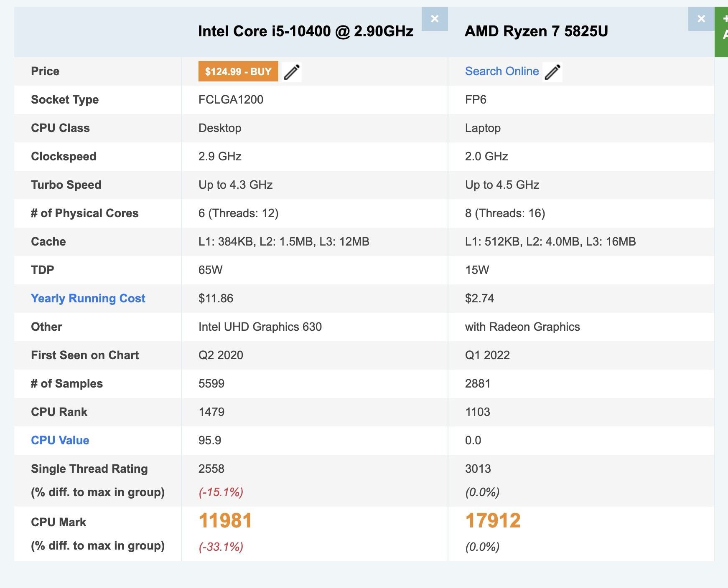This screenshot has height=588, width=728.
Task: Select the 6 (Threads: 12) cores value
Action: [x=238, y=213]
